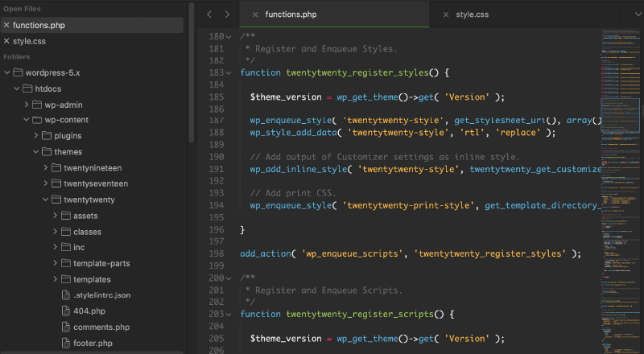
Task: Expand the twentynineteen folder
Action: (x=46, y=168)
